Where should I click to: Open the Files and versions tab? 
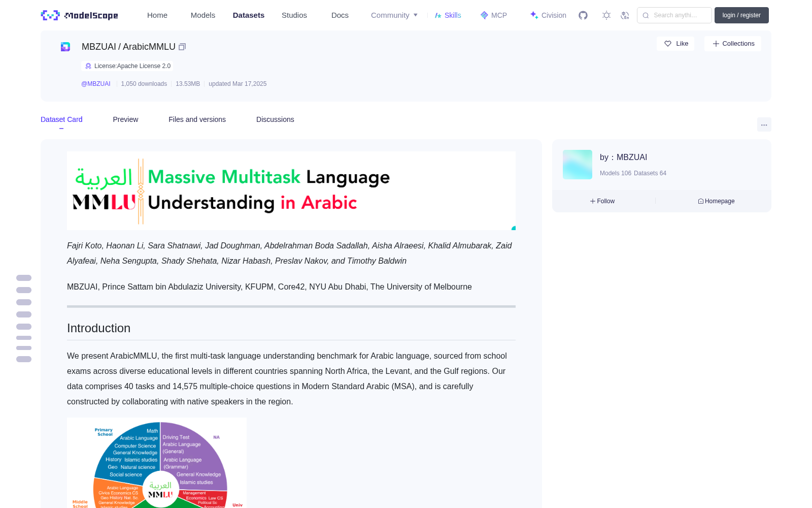pyautogui.click(x=197, y=119)
